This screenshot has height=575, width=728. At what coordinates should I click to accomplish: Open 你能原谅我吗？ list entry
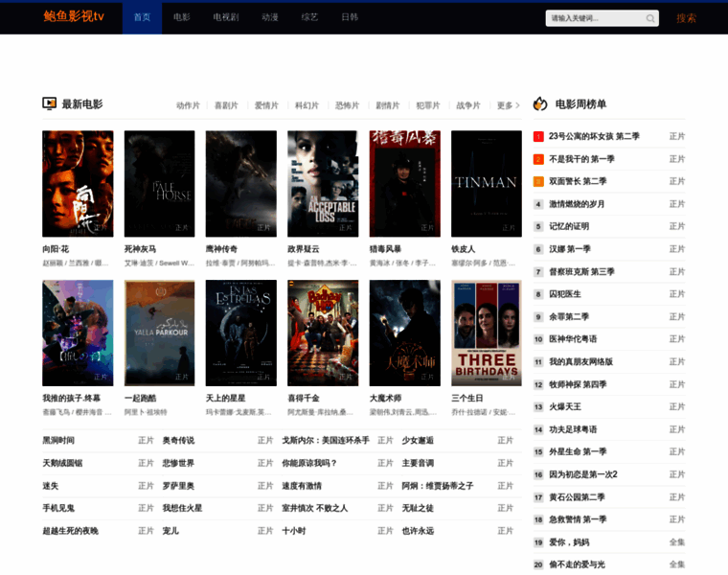tap(309, 463)
